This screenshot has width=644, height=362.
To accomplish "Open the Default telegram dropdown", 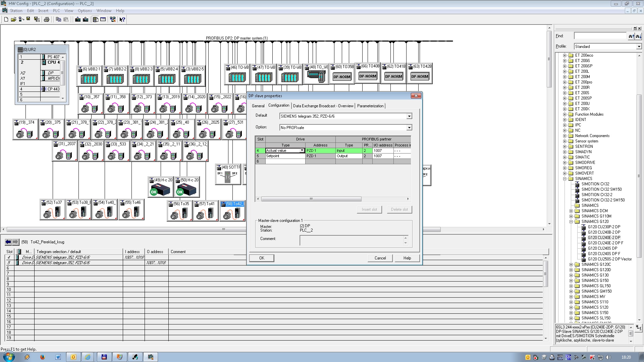I will point(409,116).
